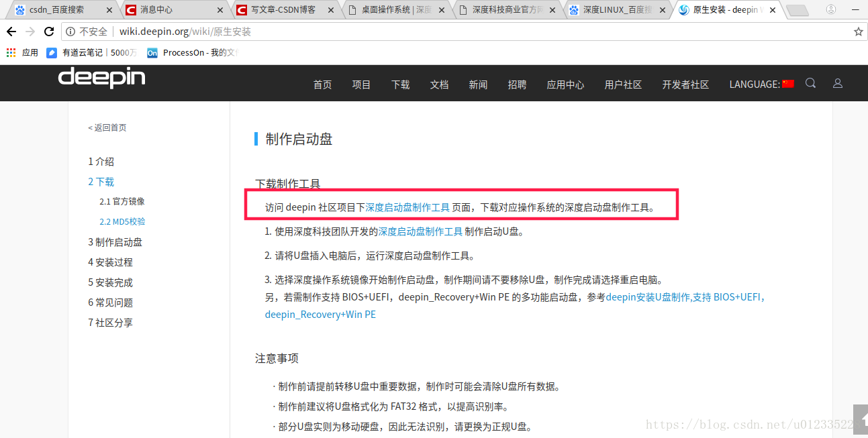Open the 深度启动盘制作工具 link in the highlighted sentence
Image resolution: width=868 pixels, height=438 pixels.
click(x=407, y=207)
